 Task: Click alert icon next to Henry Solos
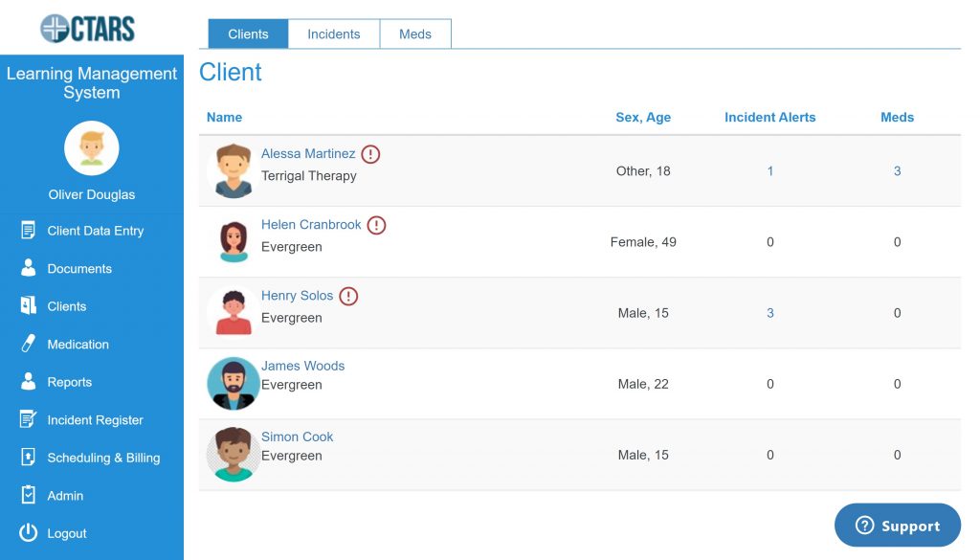348,297
